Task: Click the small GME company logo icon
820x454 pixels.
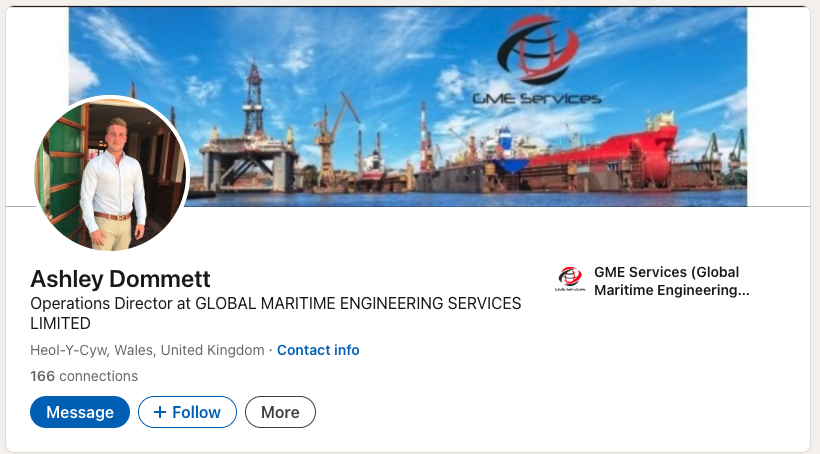Action: click(x=570, y=279)
